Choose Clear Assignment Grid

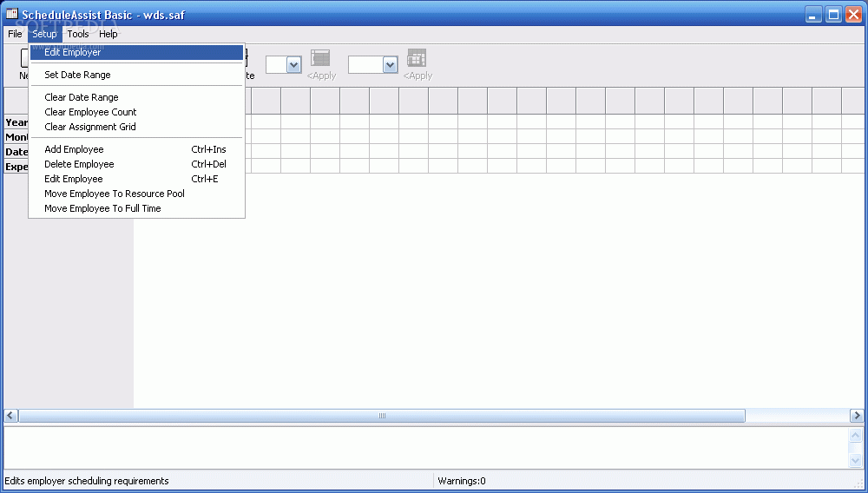tap(137, 127)
